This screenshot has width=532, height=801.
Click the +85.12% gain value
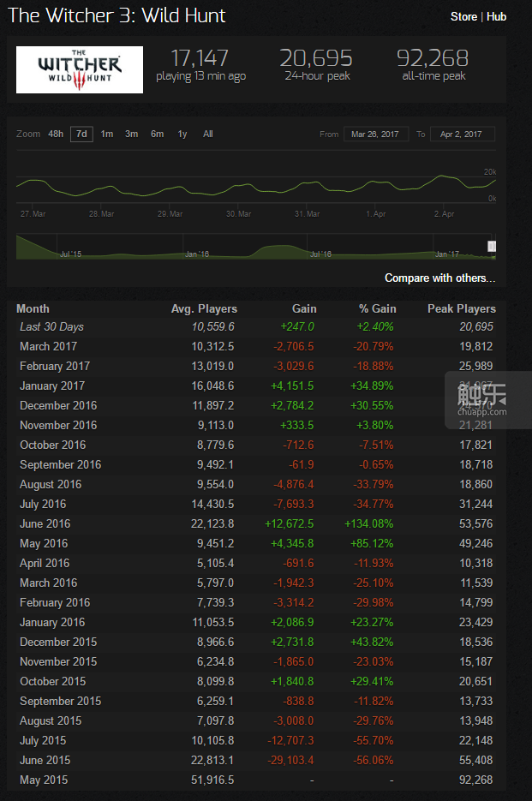pyautogui.click(x=372, y=543)
